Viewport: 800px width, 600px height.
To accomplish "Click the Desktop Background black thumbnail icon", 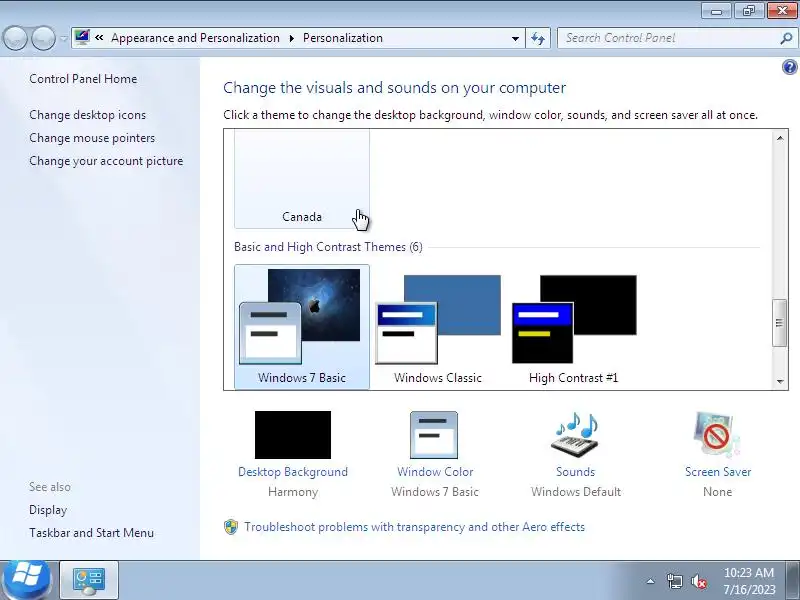I will click(x=293, y=435).
